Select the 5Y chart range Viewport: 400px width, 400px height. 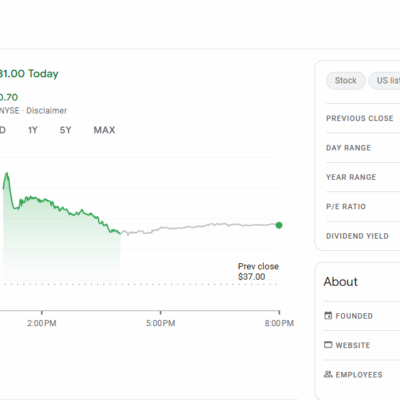65,130
